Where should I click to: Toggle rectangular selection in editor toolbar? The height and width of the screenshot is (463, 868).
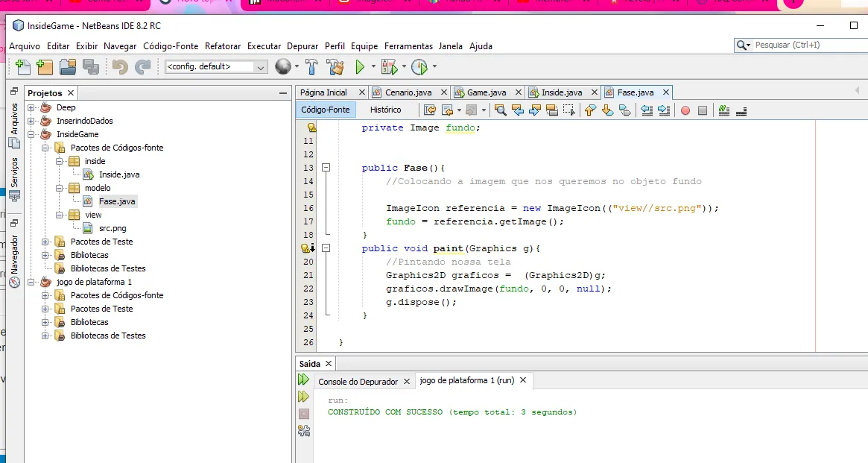(x=568, y=110)
